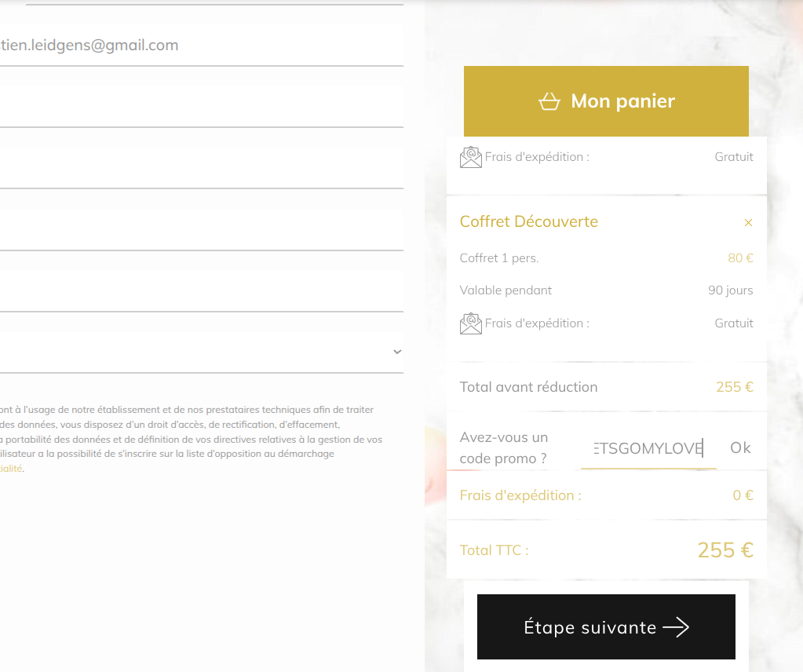Click the envelope icon under Valable pendant
This screenshot has height=672, width=803.
point(470,323)
